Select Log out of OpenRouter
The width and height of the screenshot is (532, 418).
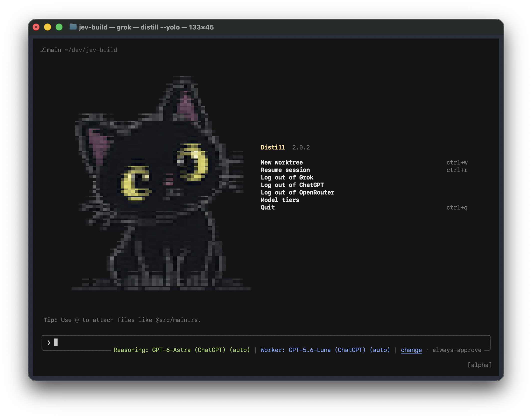pyautogui.click(x=297, y=192)
